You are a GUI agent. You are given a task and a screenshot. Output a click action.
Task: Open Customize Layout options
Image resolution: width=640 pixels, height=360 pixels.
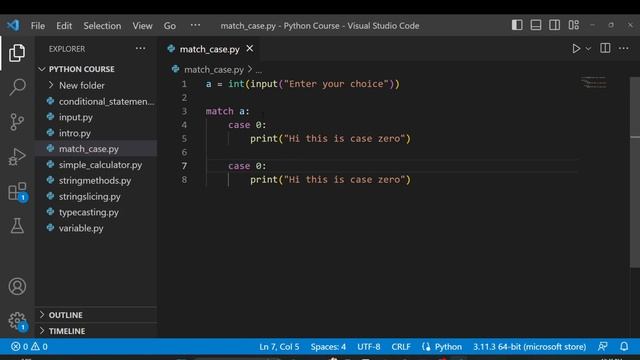[x=573, y=25]
